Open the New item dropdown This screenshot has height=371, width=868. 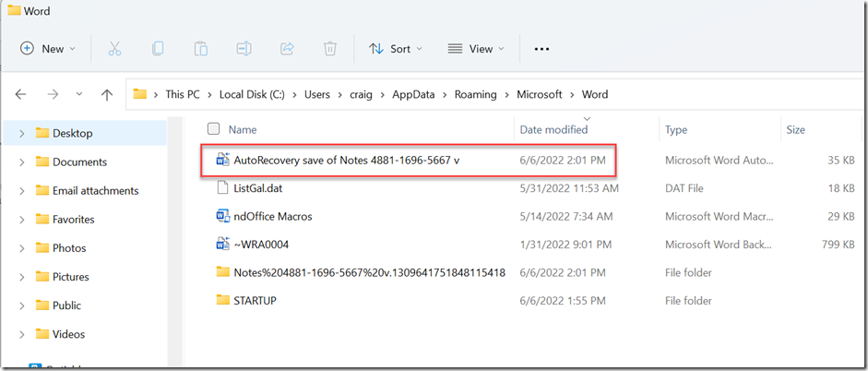(x=48, y=49)
